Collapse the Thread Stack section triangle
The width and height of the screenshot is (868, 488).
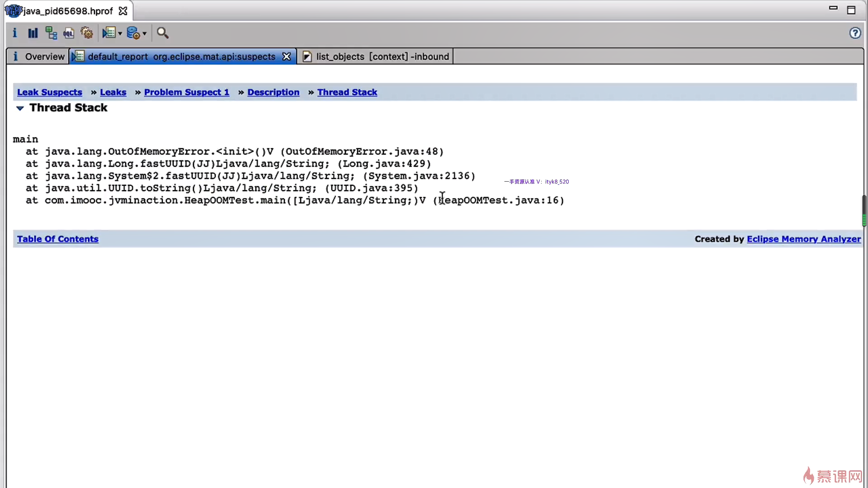20,108
